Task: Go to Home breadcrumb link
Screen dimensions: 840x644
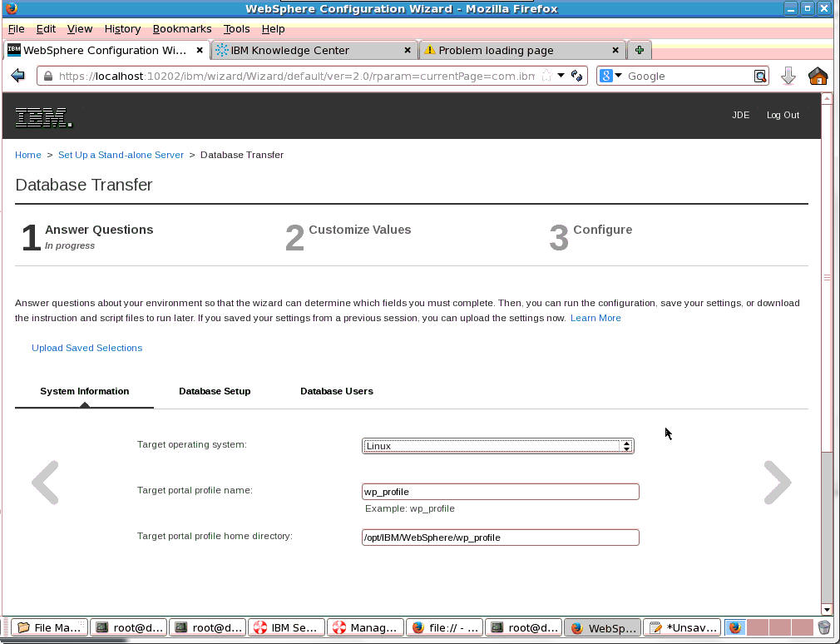Action: coord(27,155)
